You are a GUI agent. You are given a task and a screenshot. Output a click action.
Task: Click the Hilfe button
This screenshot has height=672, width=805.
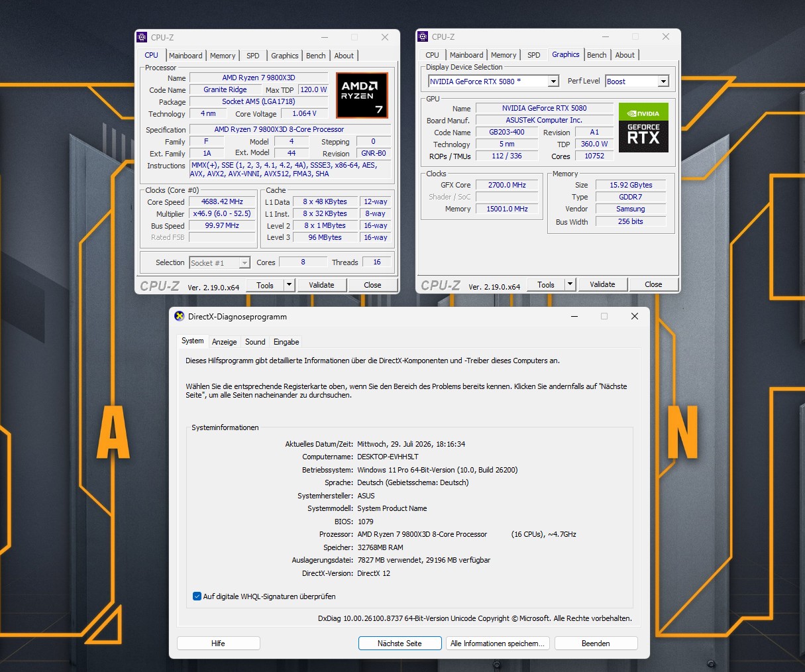tap(218, 644)
